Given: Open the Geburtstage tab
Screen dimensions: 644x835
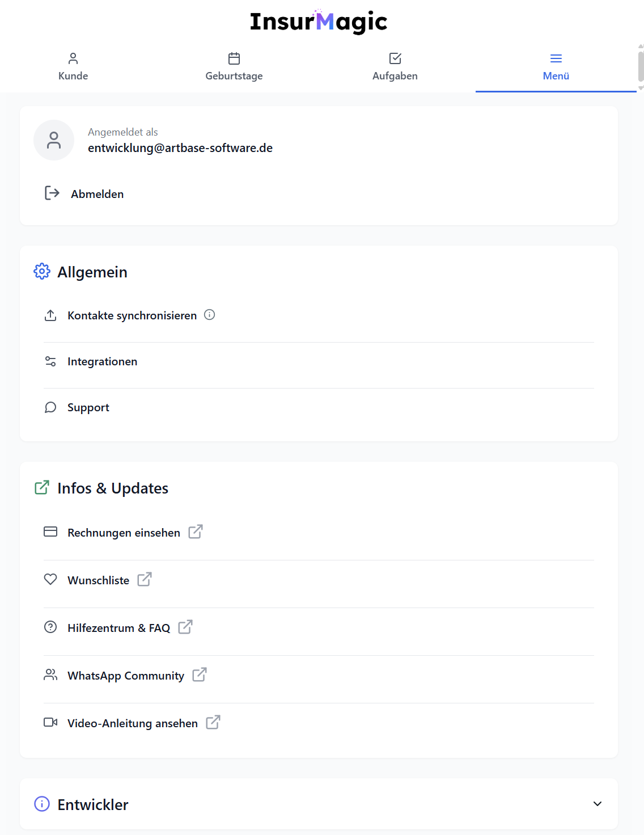Looking at the screenshot, I should tap(234, 67).
